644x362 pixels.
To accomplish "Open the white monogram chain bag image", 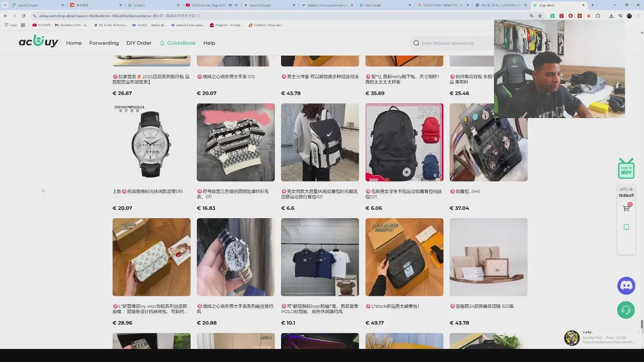I will 151,257.
